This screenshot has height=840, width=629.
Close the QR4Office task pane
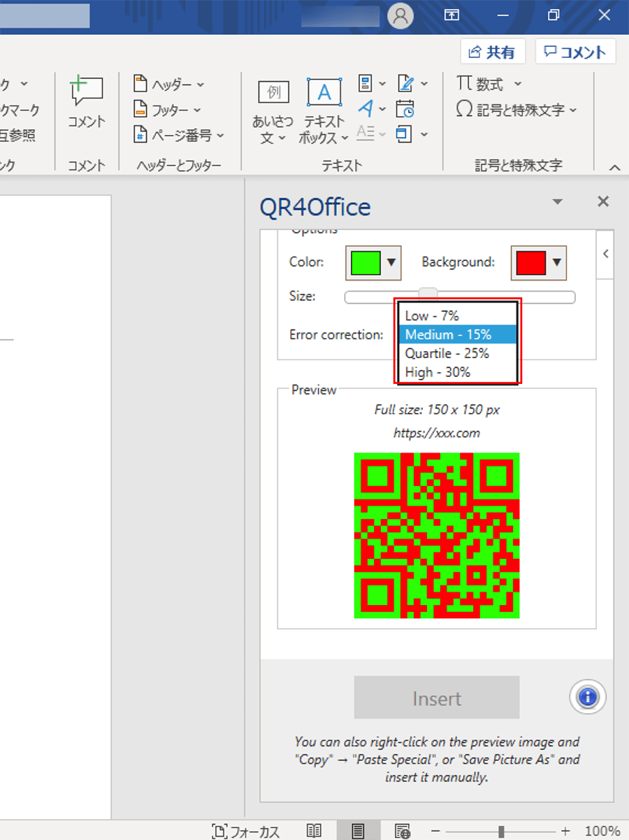click(603, 201)
